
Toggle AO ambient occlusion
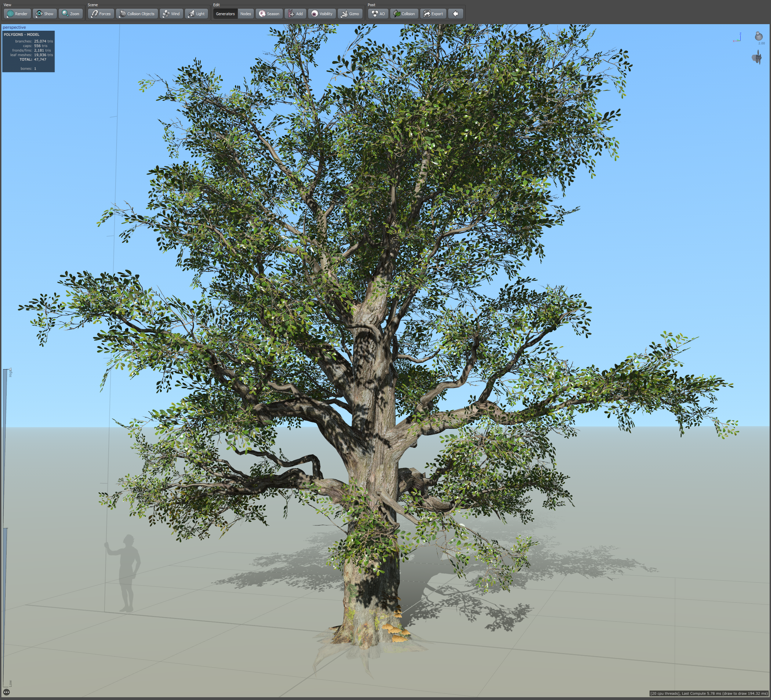pos(378,14)
